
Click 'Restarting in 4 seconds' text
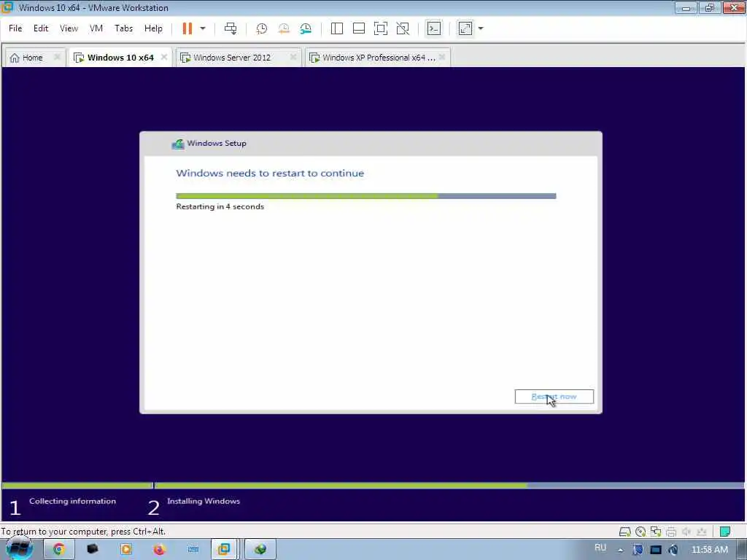[220, 206]
